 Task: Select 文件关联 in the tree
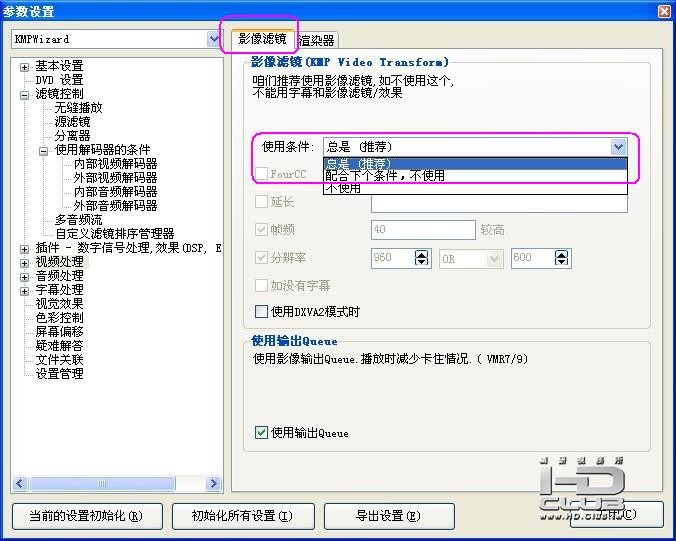[59, 360]
